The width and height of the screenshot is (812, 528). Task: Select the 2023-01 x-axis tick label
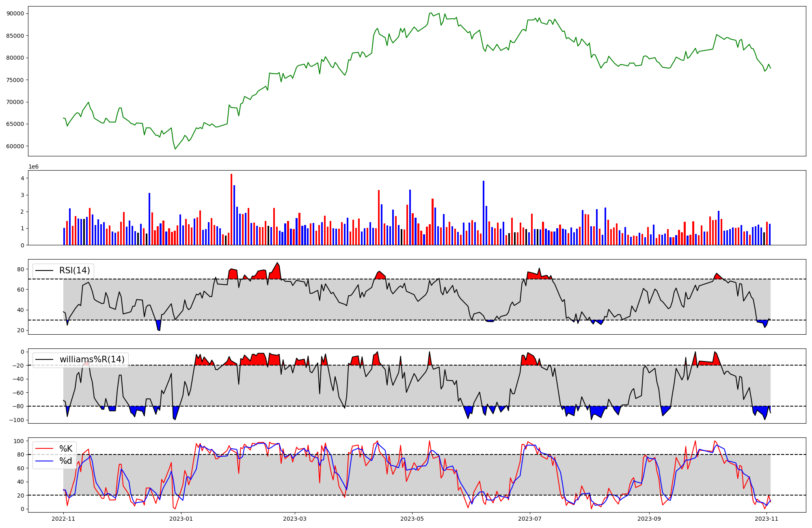[x=181, y=519]
